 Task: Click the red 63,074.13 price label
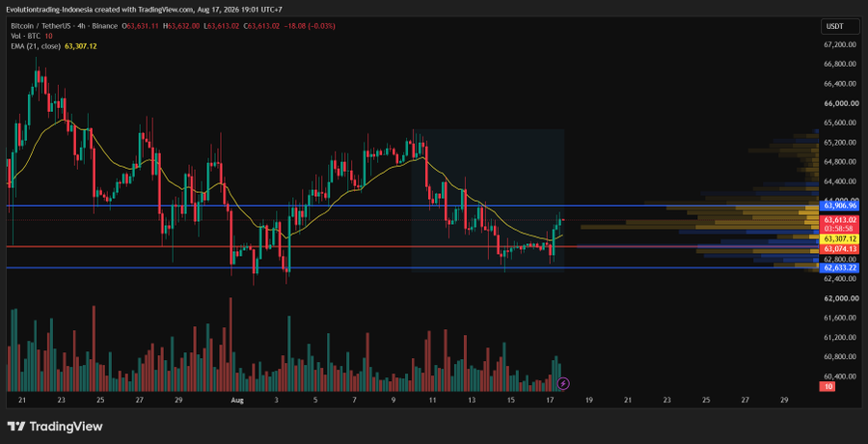pos(840,249)
